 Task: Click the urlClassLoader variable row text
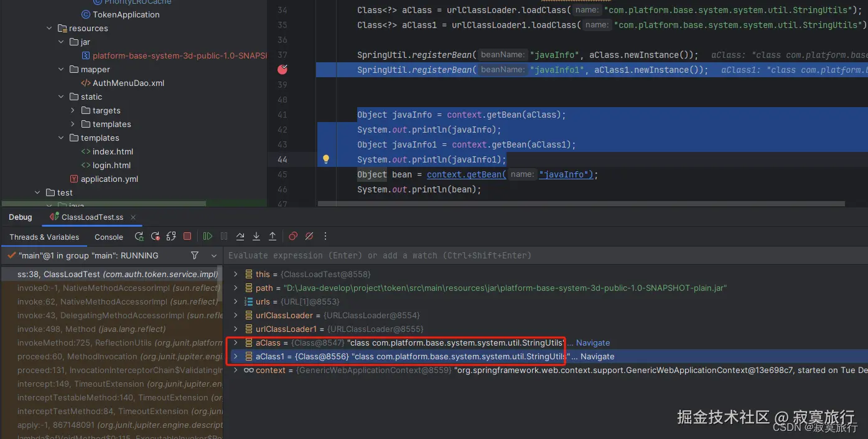point(337,315)
